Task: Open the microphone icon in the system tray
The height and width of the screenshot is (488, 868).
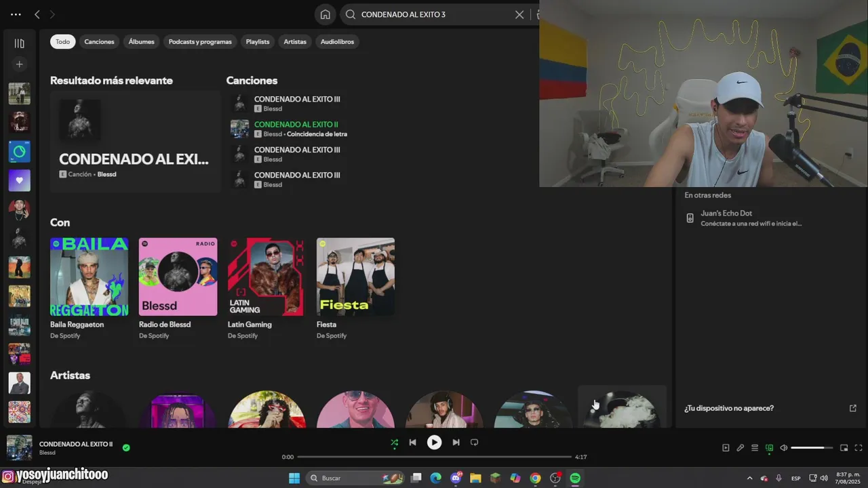Action: coord(778,479)
